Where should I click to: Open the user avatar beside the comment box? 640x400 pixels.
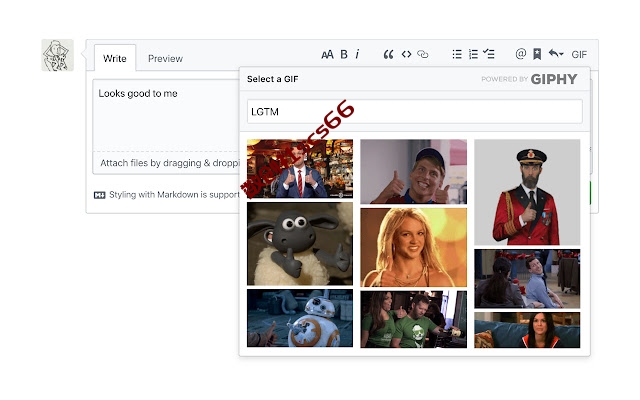tap(58, 55)
